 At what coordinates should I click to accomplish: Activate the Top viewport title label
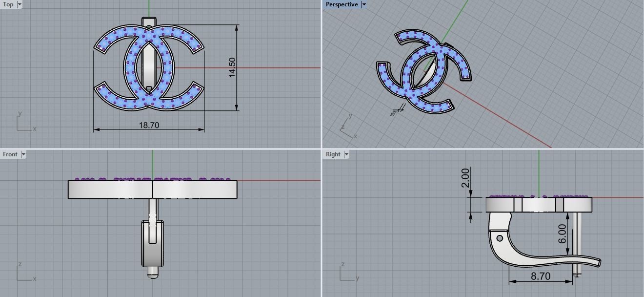click(x=8, y=4)
